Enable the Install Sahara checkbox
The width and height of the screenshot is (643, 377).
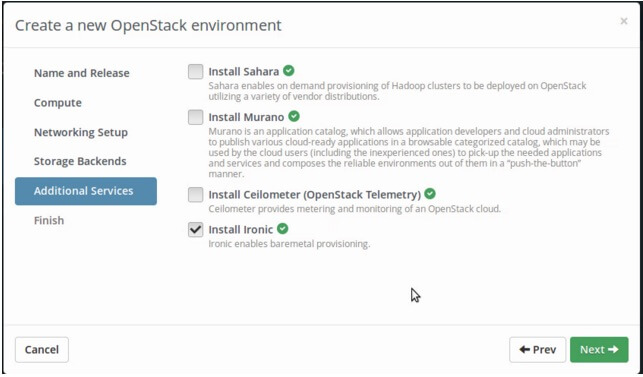click(196, 71)
